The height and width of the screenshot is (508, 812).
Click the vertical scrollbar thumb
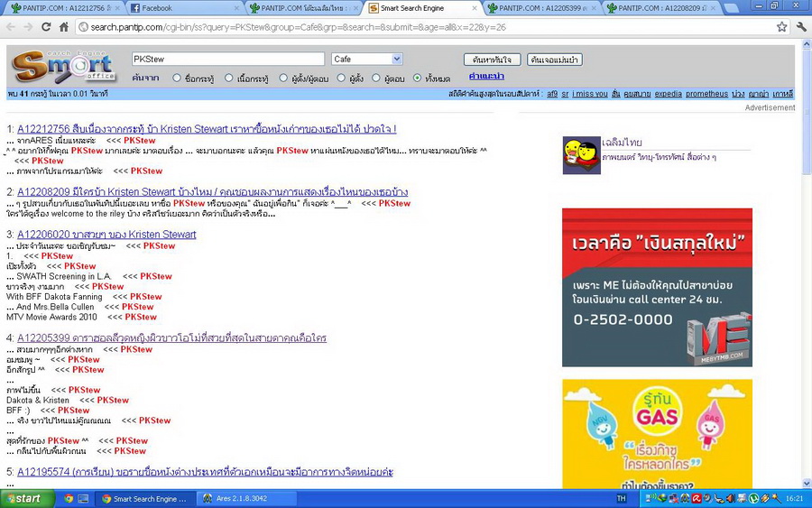[x=807, y=113]
